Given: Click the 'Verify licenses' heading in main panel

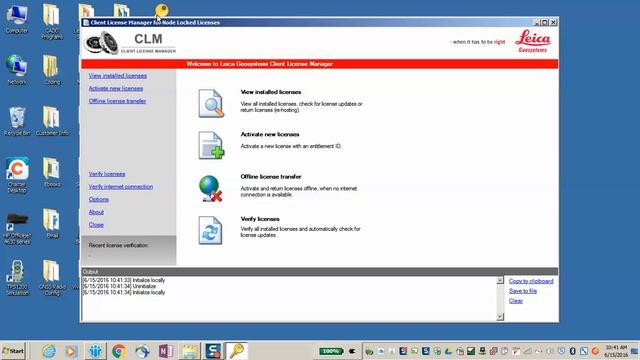Looking at the screenshot, I should click(x=260, y=219).
